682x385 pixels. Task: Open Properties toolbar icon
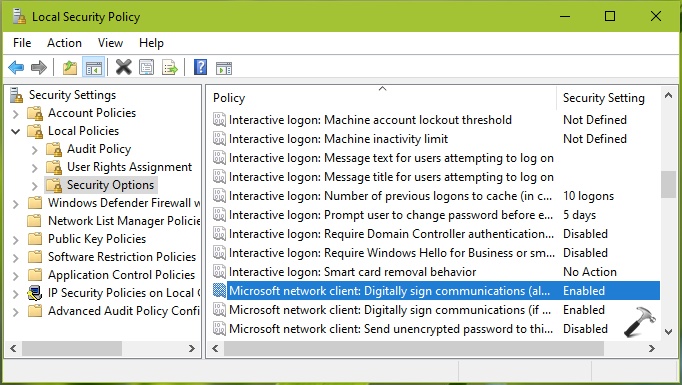147,67
